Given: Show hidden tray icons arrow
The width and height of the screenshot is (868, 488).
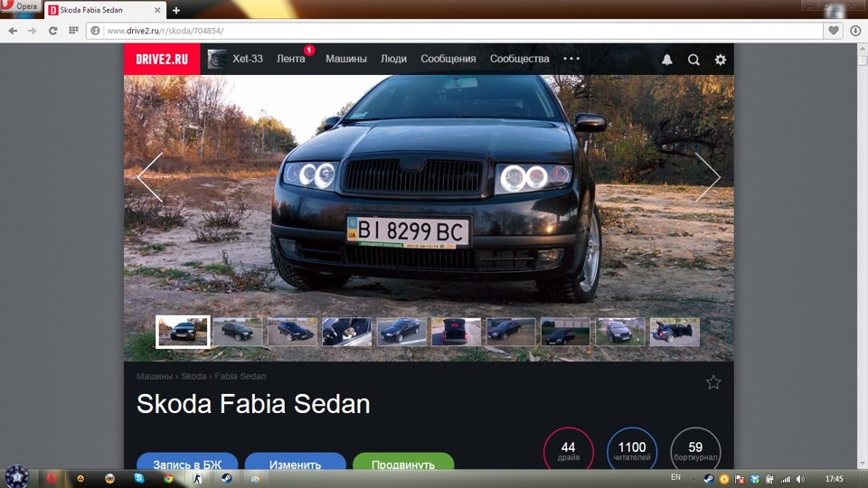Looking at the screenshot, I should click(693, 479).
